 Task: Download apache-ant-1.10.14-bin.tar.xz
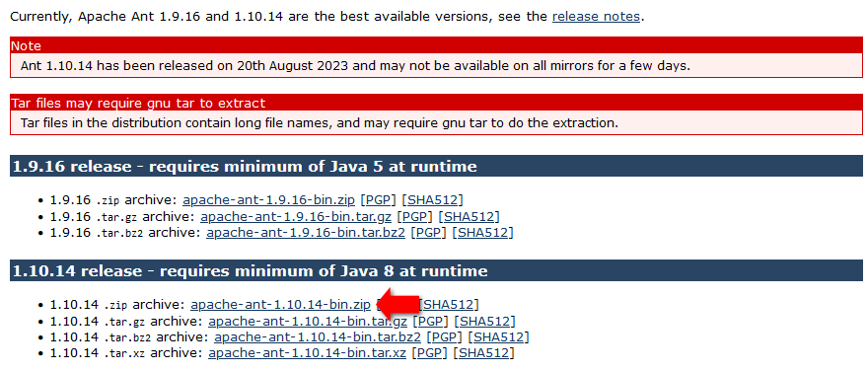click(307, 352)
